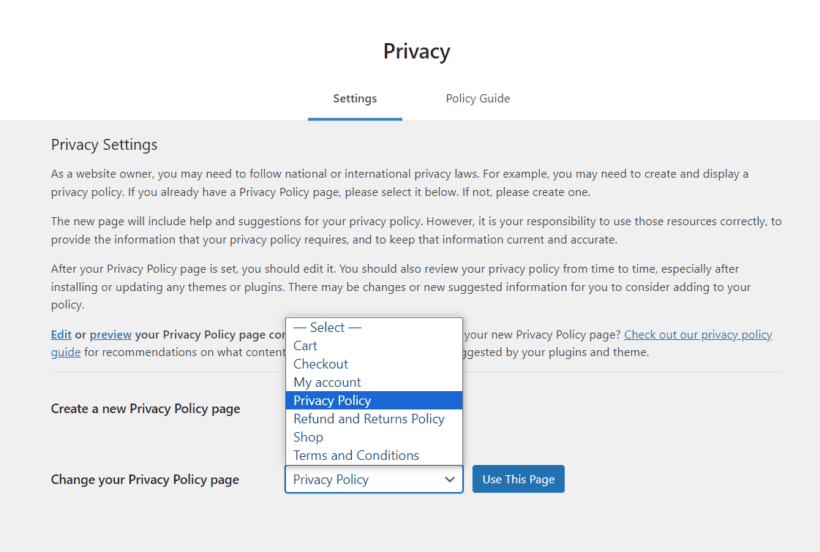Click the Create a new Privacy Policy page label
Viewport: 820px width, 552px height.
pos(145,409)
